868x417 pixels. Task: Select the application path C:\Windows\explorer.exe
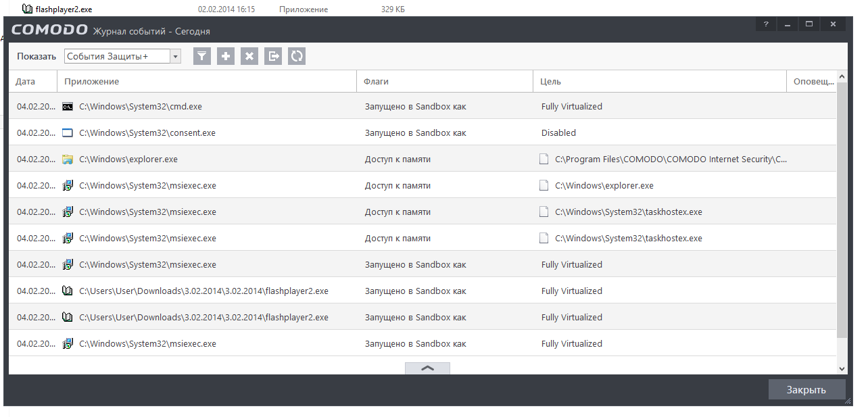point(128,160)
